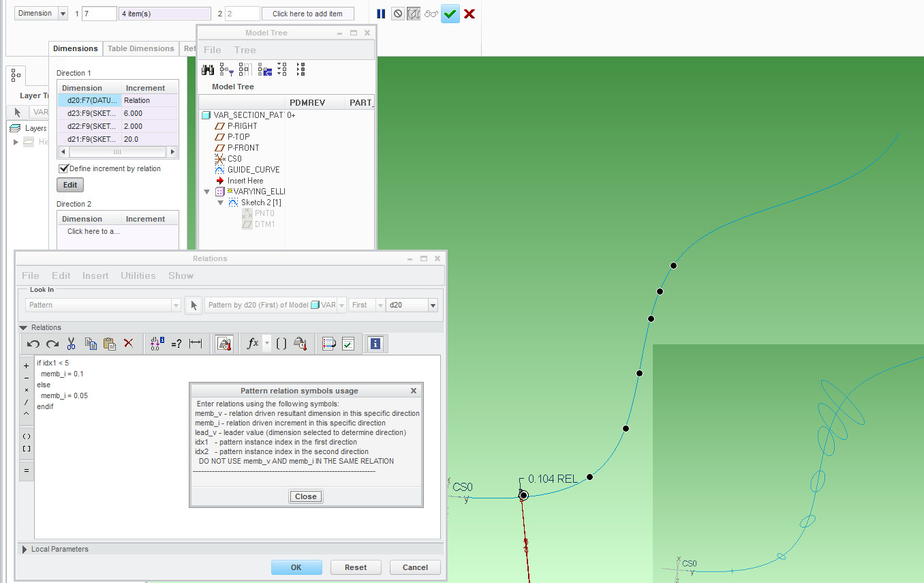Insert caret power operator from side palette
The image size is (924, 583).
27,413
